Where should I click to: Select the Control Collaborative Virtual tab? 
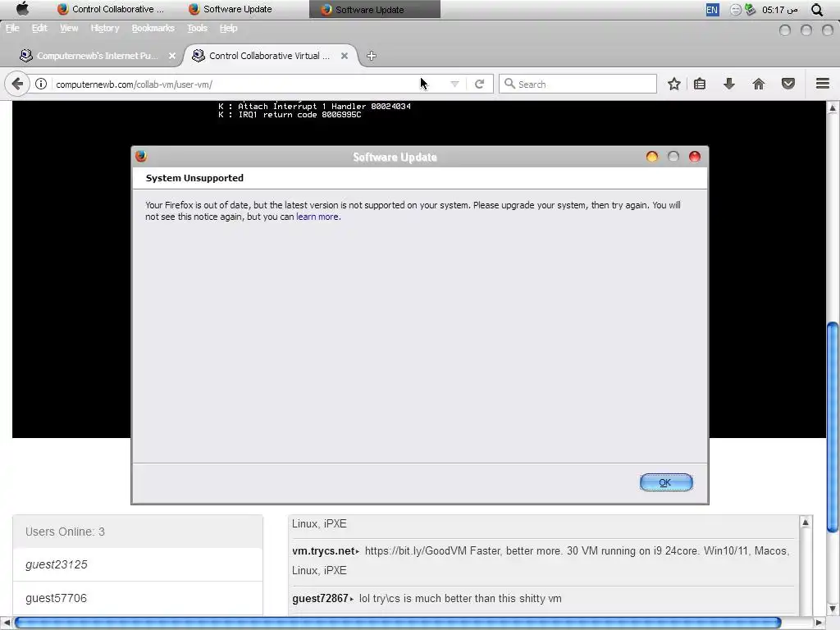[x=269, y=56]
